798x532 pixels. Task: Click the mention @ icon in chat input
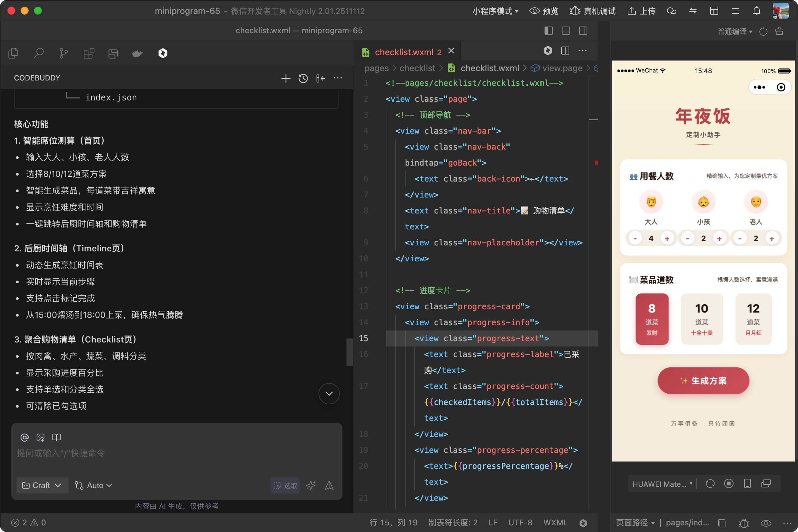(24, 437)
